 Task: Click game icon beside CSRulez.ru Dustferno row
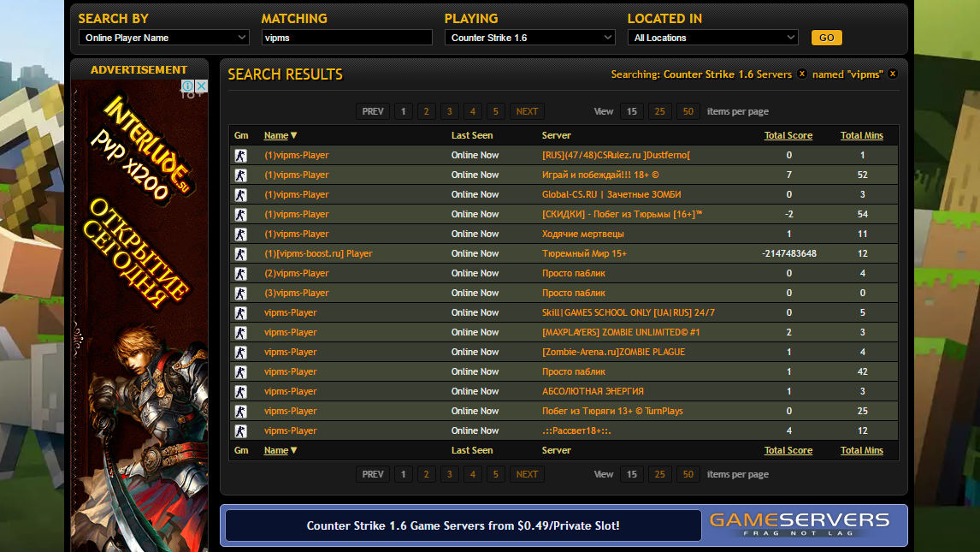(x=240, y=156)
